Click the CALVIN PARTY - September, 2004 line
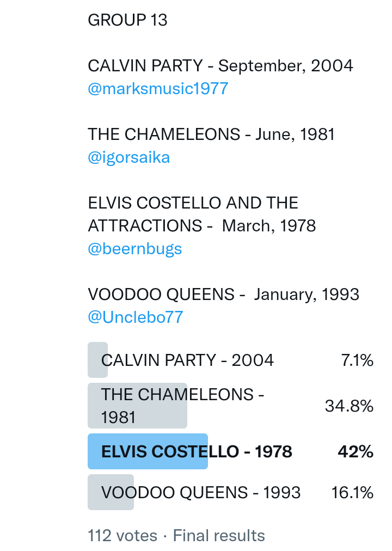 coord(220,66)
